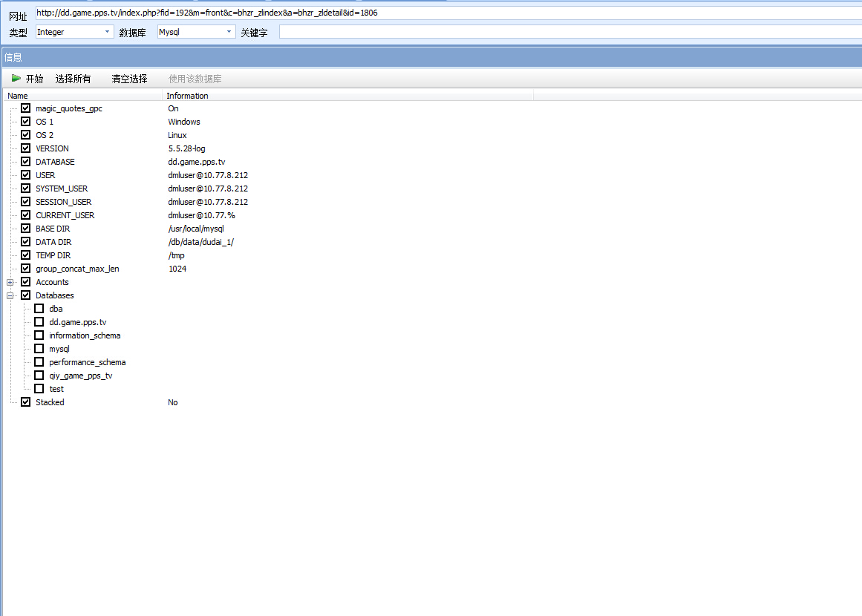The width and height of the screenshot is (862, 616).
Task: Click 选择所有 to select all items
Action: 73,79
